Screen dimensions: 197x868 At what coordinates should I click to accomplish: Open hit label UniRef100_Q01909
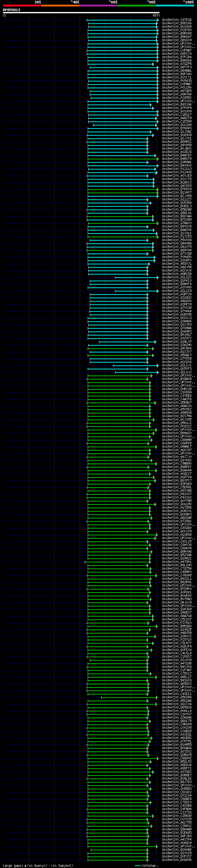pos(176,111)
